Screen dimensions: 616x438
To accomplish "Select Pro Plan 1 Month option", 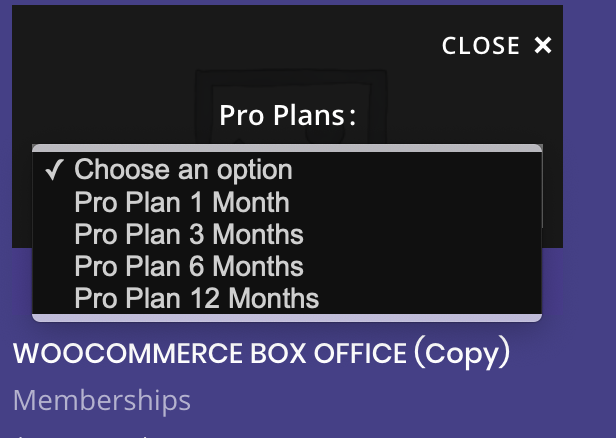I will pos(182,203).
